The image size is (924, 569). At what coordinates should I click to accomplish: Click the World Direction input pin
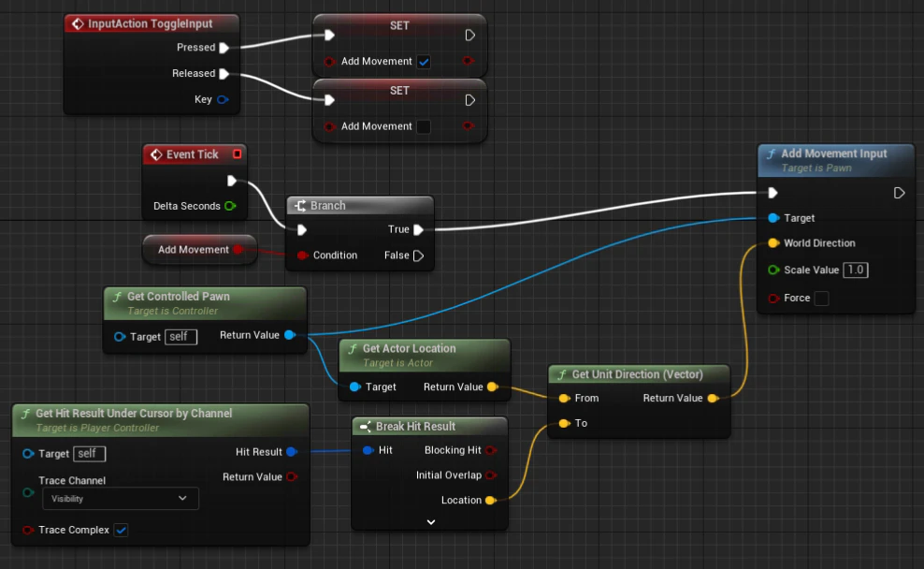[773, 243]
